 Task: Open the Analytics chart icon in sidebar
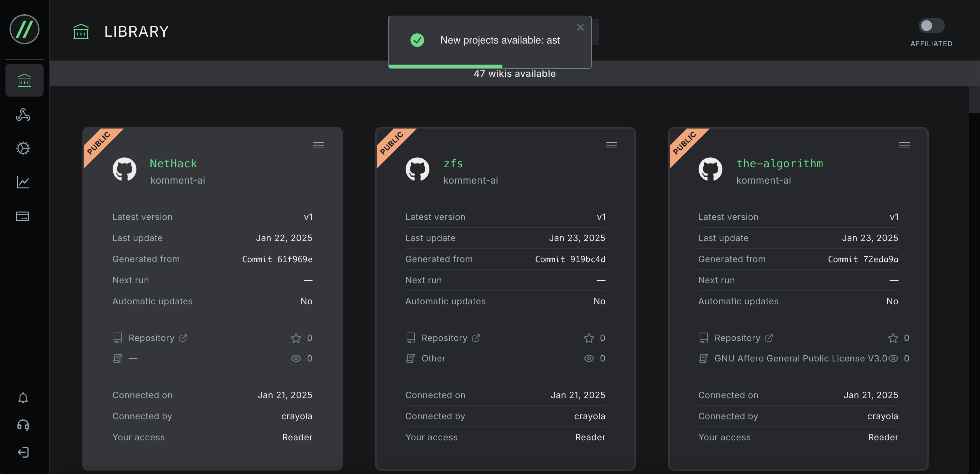click(23, 182)
